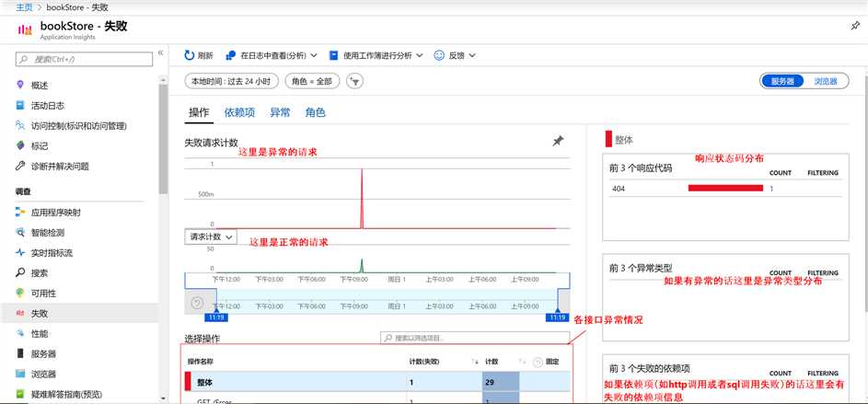Click the 标记 tag icon
This screenshot has height=404, width=868.
point(20,145)
